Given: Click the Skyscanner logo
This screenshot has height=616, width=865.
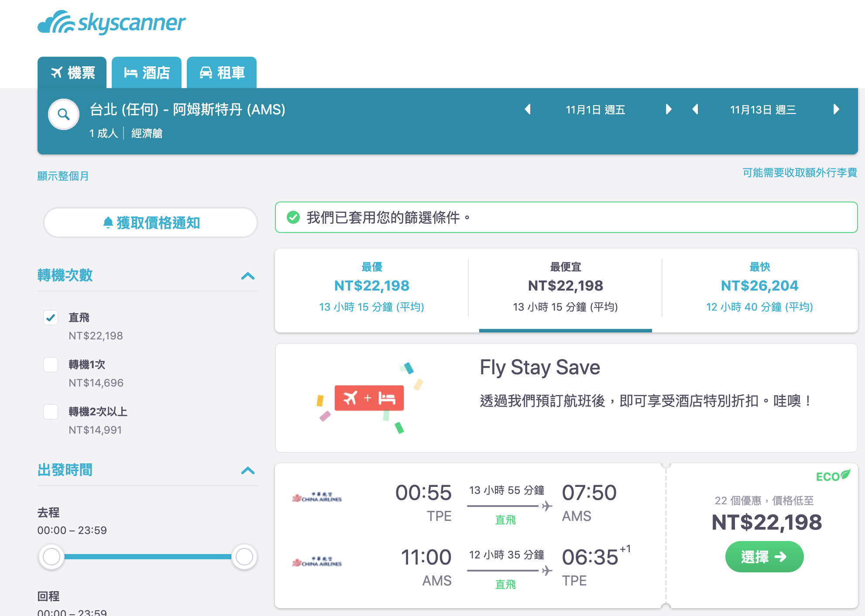Looking at the screenshot, I should [112, 22].
